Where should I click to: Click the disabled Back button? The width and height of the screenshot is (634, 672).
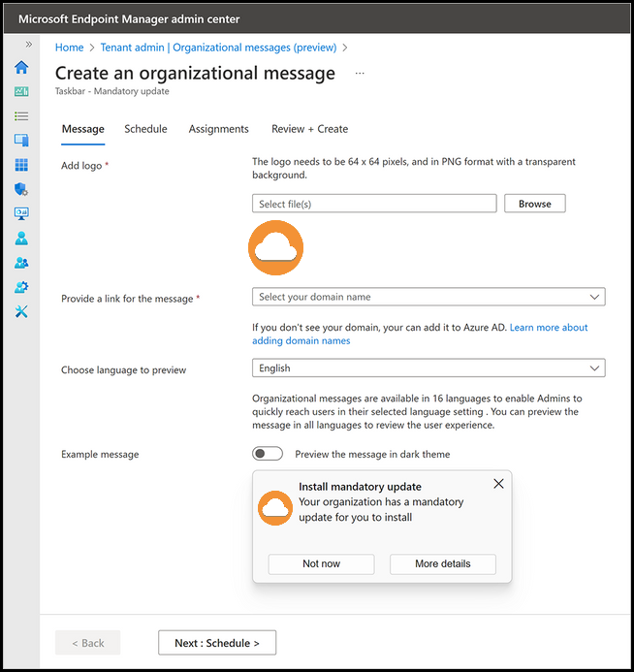(88, 643)
